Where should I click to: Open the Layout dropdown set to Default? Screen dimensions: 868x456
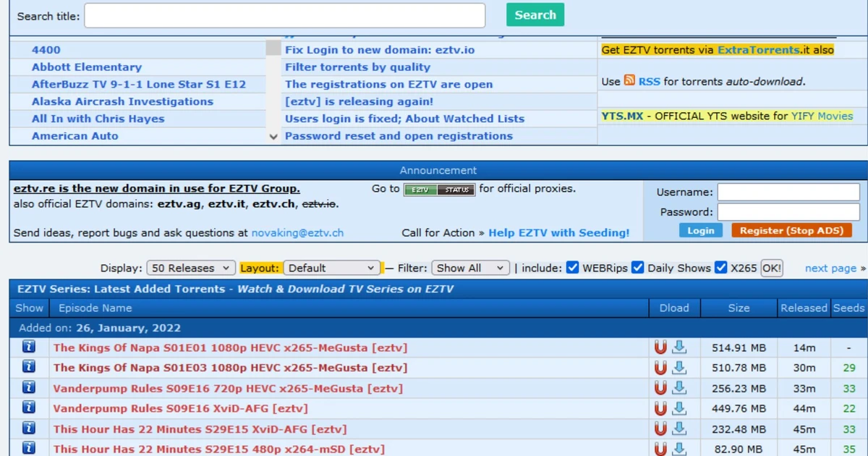tap(331, 267)
